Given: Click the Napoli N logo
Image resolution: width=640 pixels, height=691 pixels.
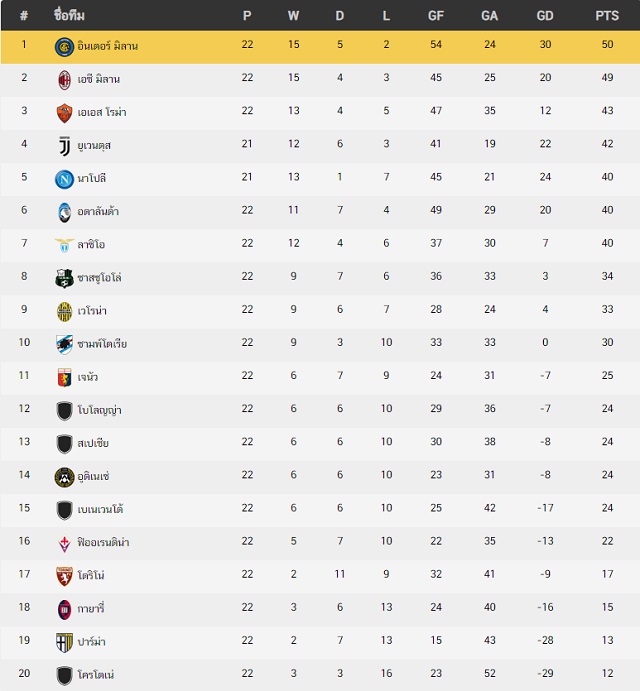Looking at the screenshot, I should click(x=64, y=179).
